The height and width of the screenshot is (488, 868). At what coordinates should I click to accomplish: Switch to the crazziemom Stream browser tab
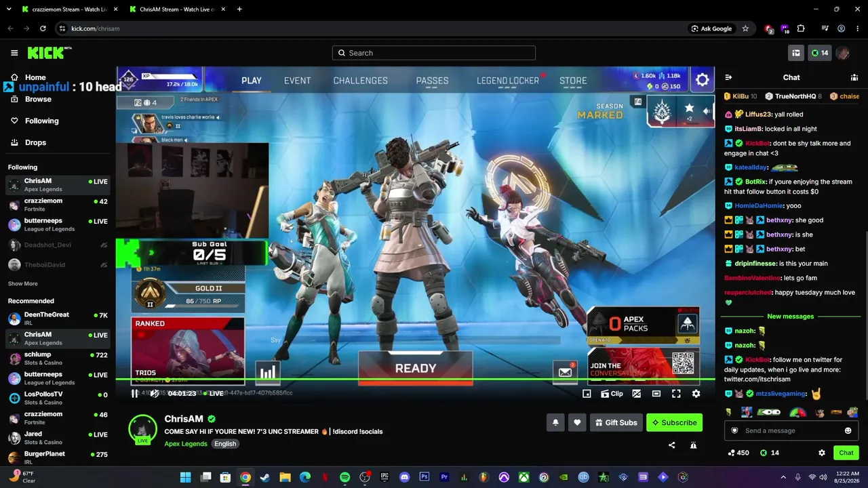click(68, 9)
